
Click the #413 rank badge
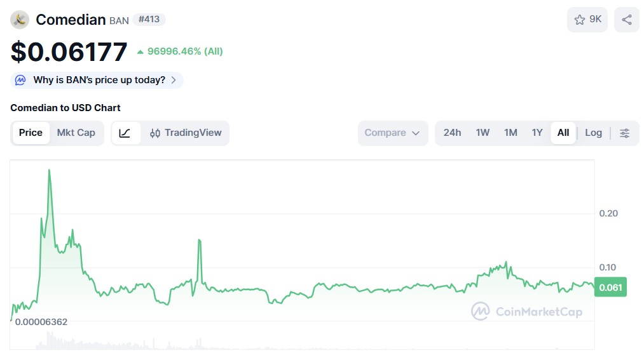point(149,19)
